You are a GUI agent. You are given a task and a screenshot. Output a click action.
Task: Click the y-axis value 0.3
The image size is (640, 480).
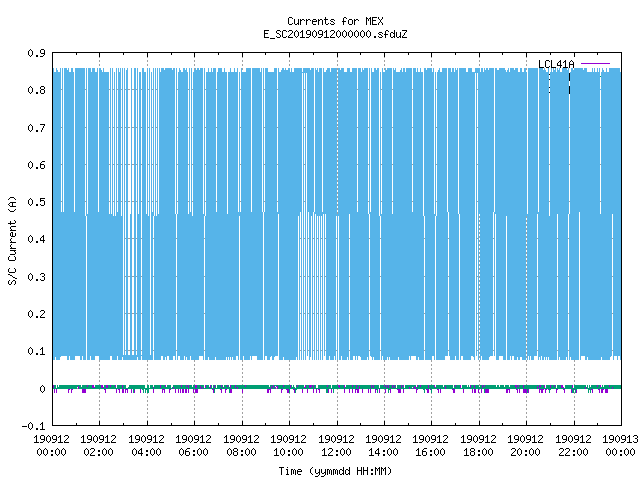click(x=36, y=277)
